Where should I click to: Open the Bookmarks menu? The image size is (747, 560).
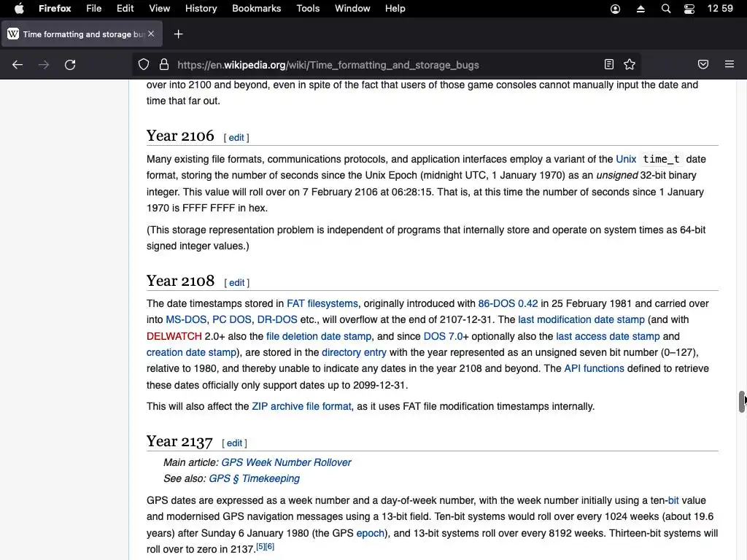coord(256,9)
